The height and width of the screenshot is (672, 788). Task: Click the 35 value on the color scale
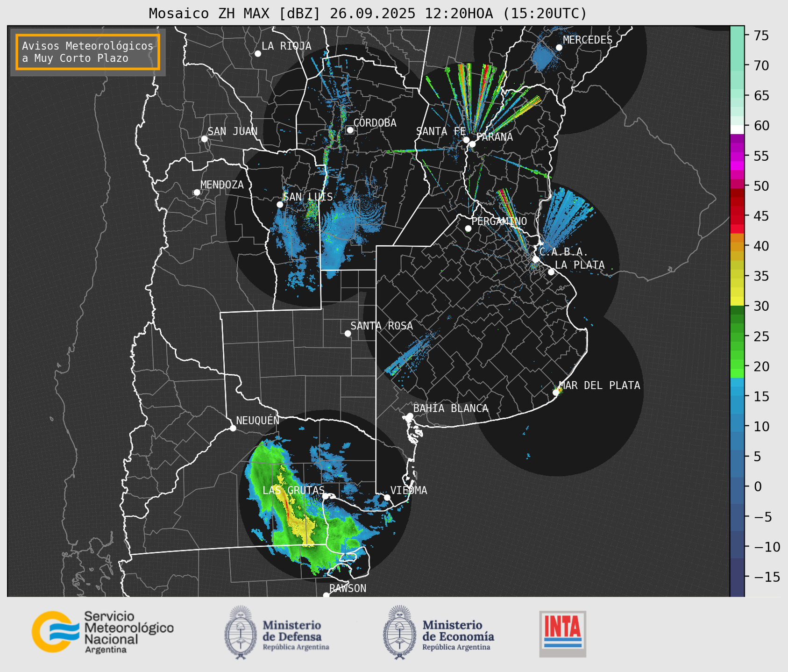coord(760,276)
